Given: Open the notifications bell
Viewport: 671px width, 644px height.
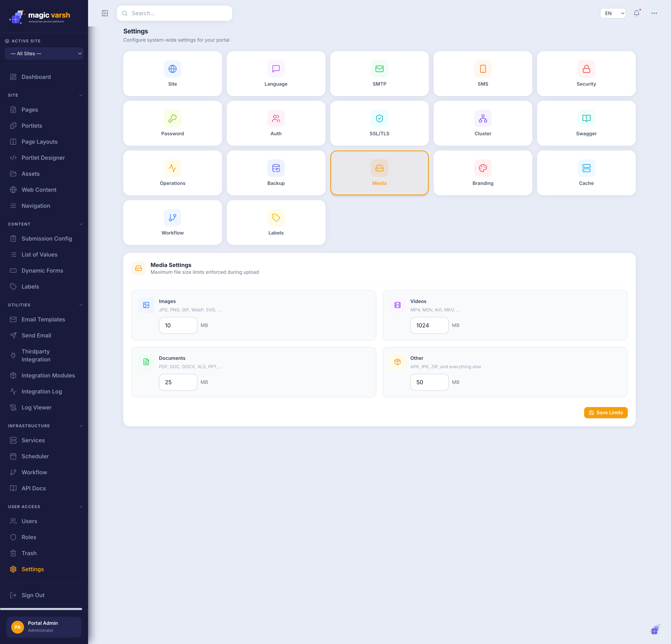Looking at the screenshot, I should [x=636, y=13].
